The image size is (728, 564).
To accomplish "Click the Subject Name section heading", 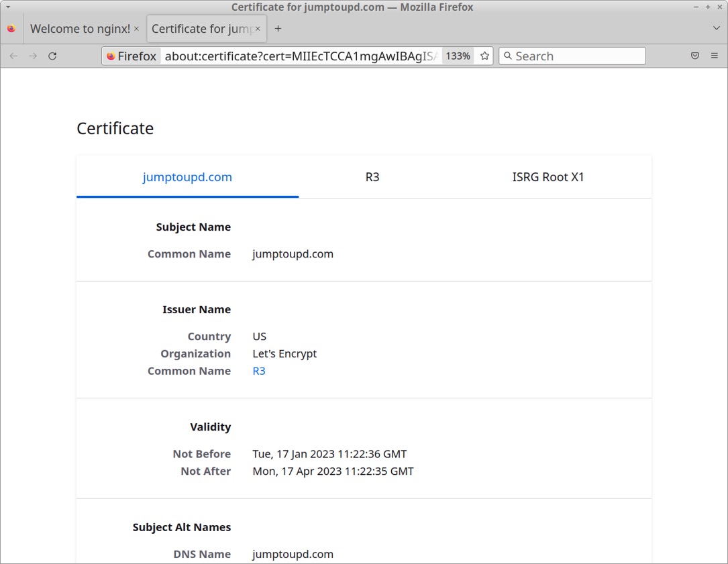I will point(194,227).
